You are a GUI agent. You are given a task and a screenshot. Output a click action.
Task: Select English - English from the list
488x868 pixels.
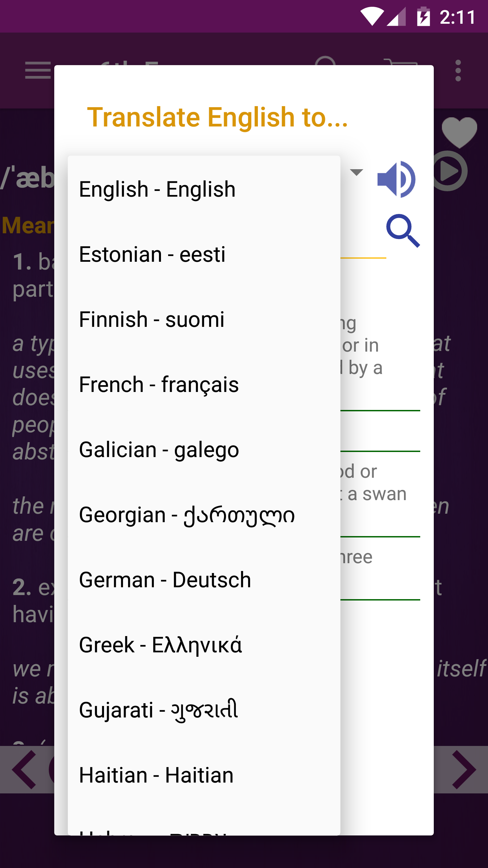tap(204, 189)
